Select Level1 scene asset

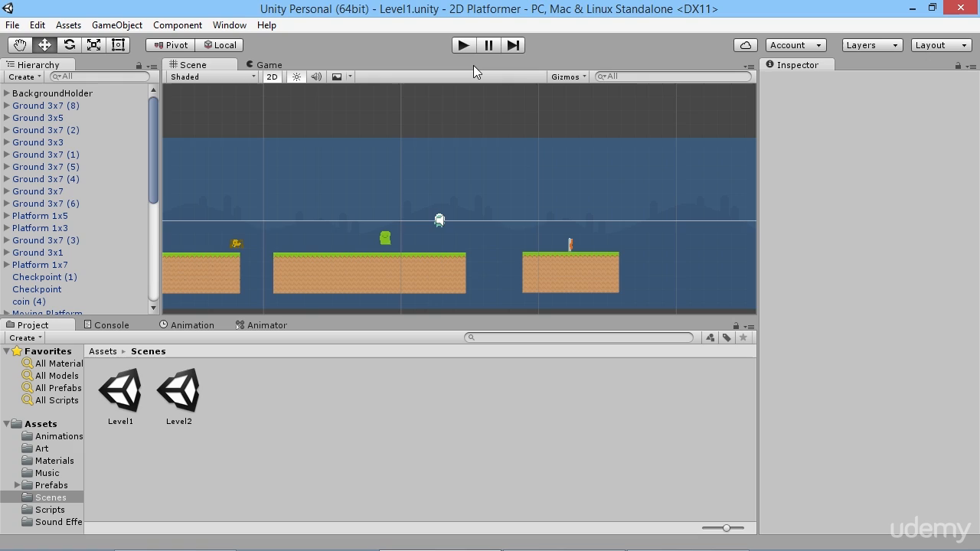click(x=120, y=396)
